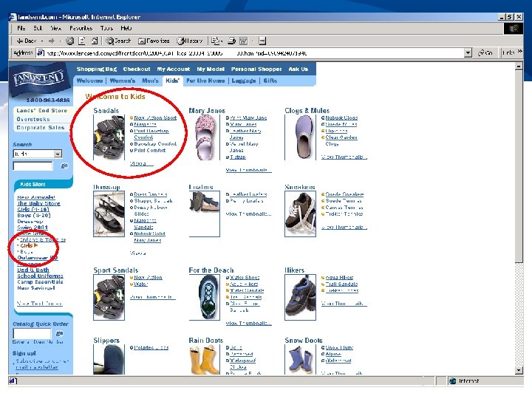Viewport: 532px width, 399px height.
Task: Click the Stop loading toolbar icon
Action: point(69,41)
